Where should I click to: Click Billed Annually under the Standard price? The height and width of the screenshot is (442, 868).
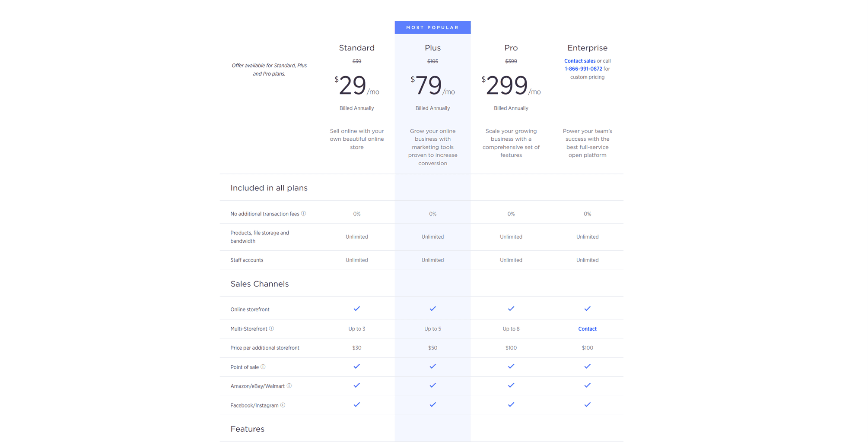point(357,108)
